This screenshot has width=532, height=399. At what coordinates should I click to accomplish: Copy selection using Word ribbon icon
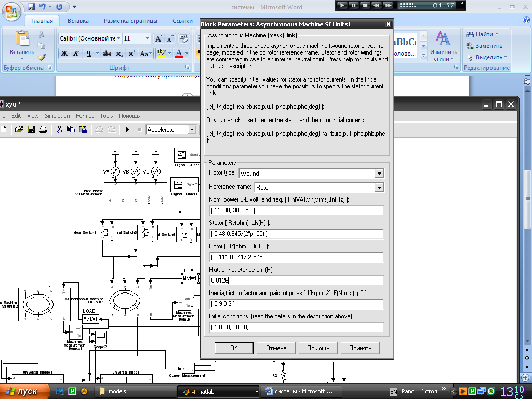(x=42, y=46)
